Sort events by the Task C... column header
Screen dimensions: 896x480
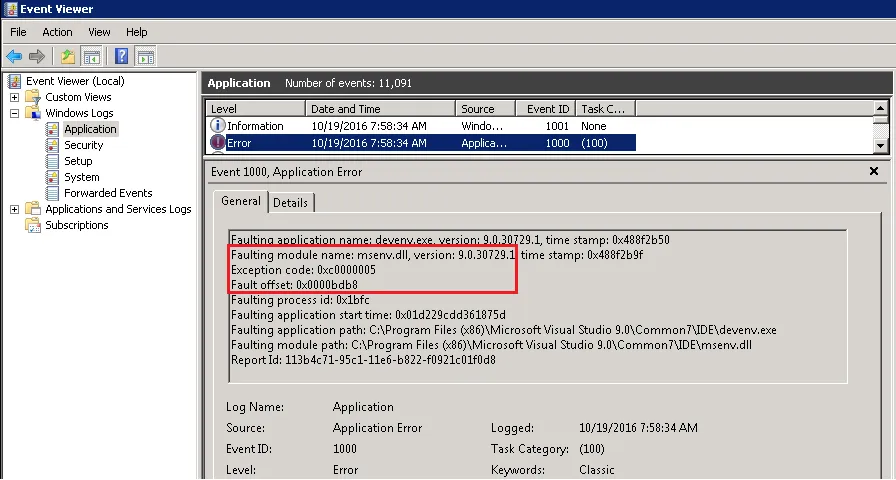[606, 109]
